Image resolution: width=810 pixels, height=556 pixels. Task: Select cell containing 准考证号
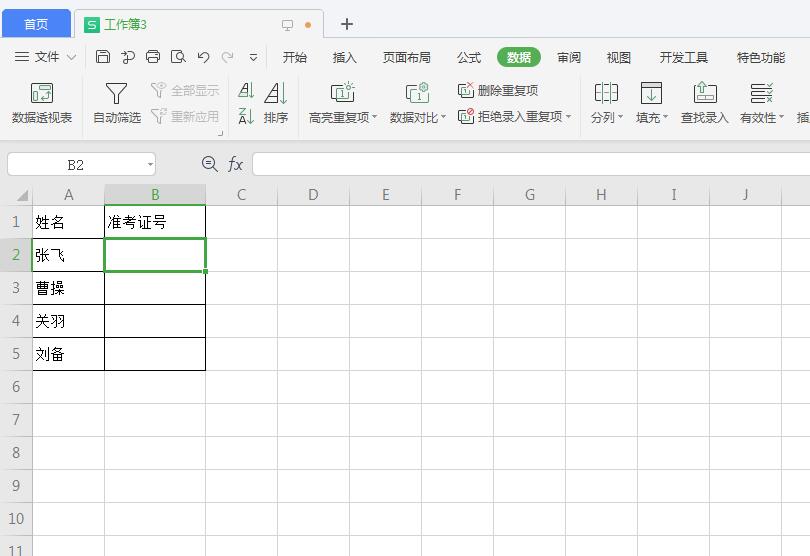(155, 222)
